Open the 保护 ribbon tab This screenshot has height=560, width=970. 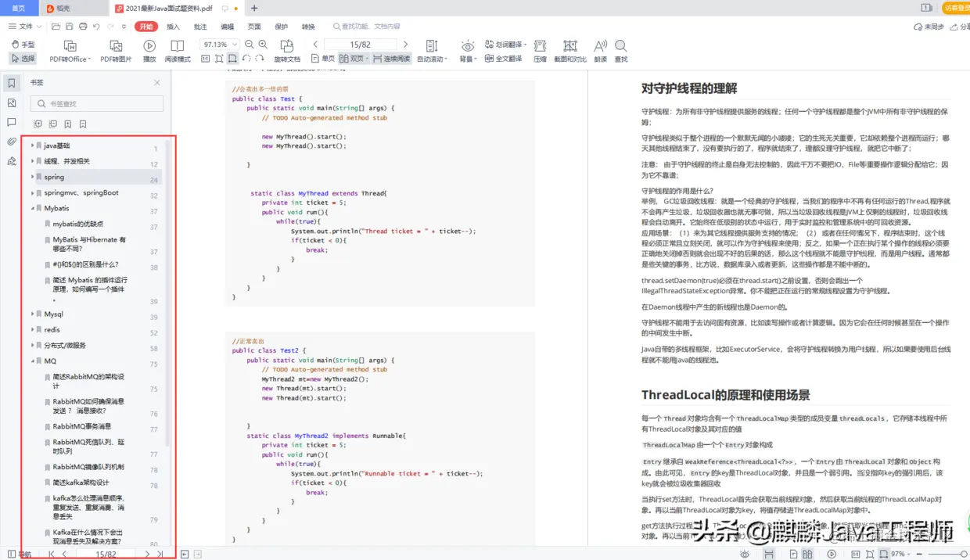pos(282,27)
